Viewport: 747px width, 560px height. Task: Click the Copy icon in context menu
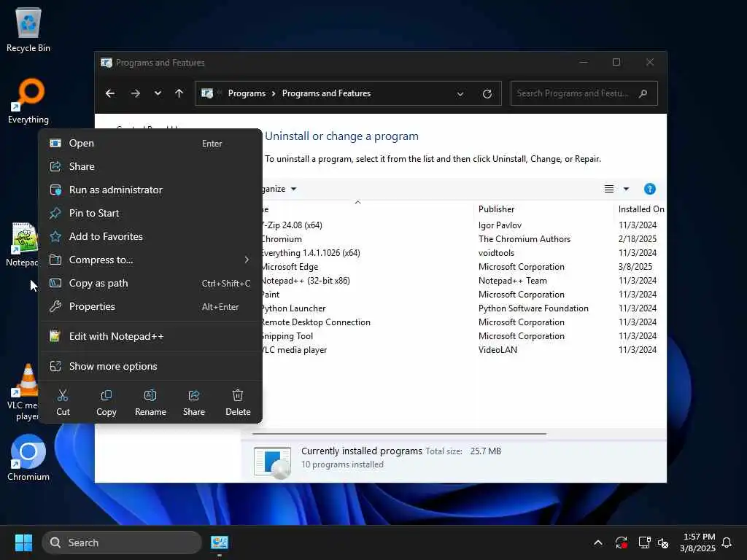[x=107, y=402]
